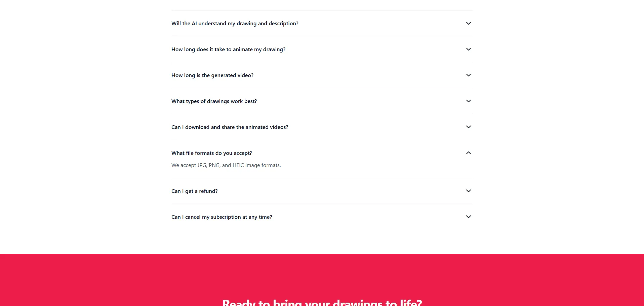Click the word "subscription" in the last question
This screenshot has width=644, height=306.
point(226,217)
